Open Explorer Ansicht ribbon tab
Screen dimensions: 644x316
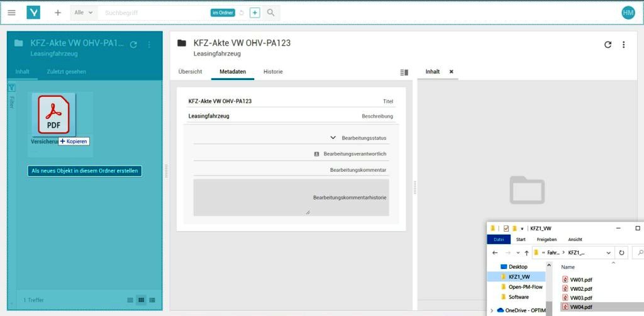pos(575,239)
